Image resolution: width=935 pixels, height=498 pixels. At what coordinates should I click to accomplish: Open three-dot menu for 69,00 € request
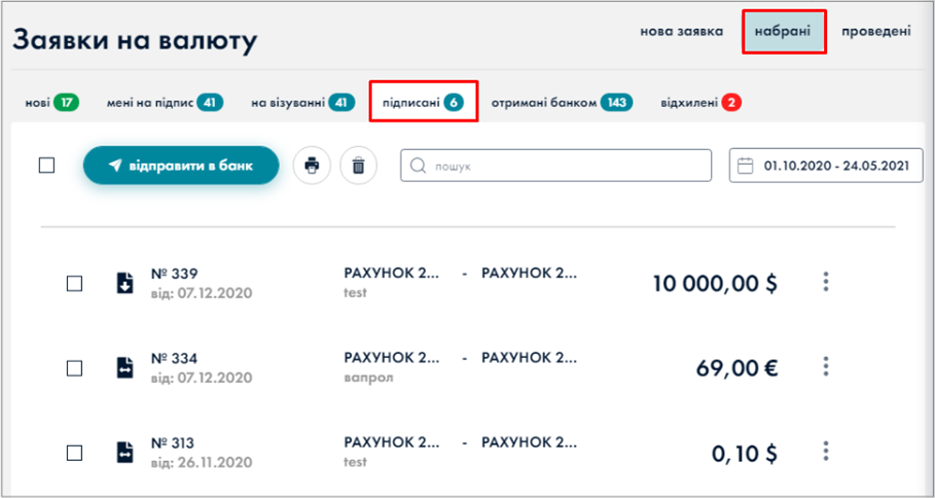826,367
